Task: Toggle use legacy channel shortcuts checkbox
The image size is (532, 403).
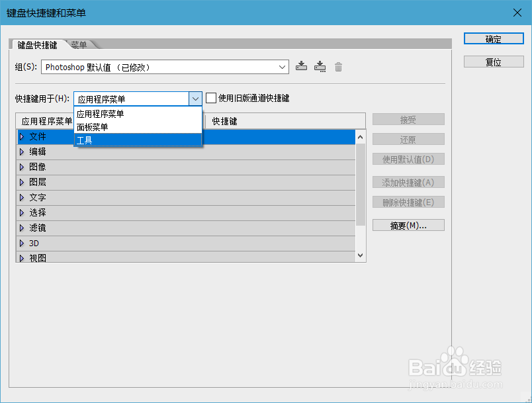Action: pyautogui.click(x=211, y=98)
